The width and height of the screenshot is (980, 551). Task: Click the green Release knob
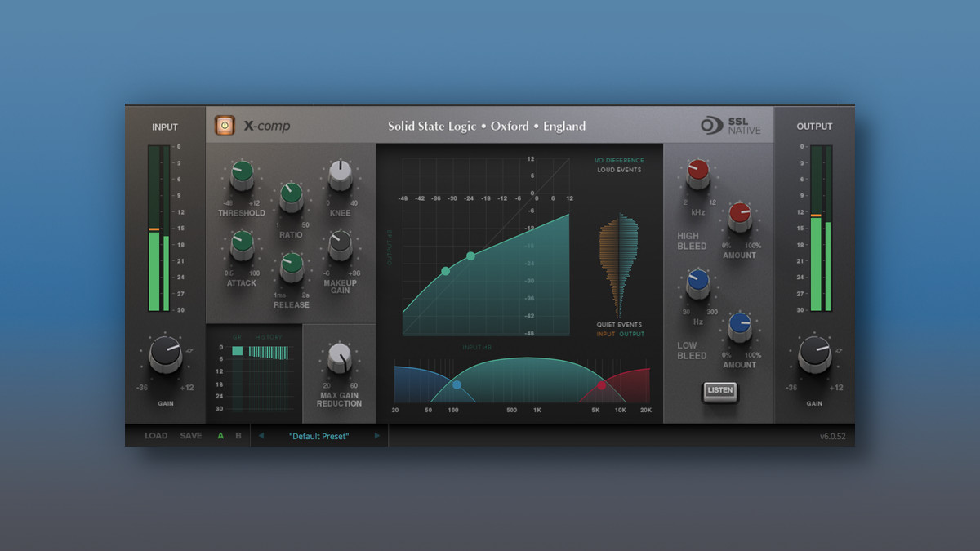click(292, 264)
